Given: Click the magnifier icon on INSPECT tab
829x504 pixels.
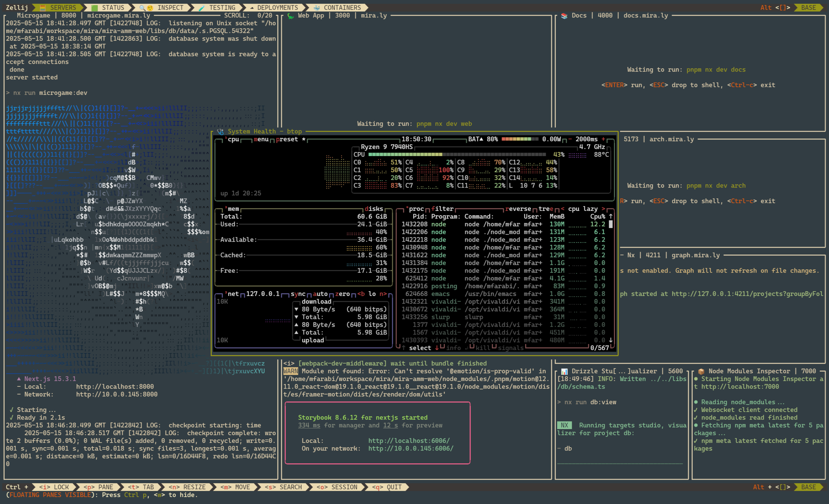Looking at the screenshot, I should (142, 7).
